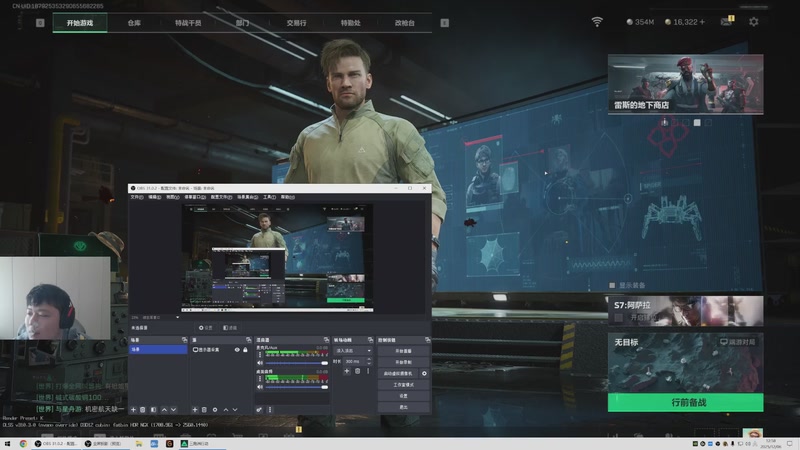800x450 pixels.
Task: Expand the scene transition type dropdown
Action: coord(353,351)
